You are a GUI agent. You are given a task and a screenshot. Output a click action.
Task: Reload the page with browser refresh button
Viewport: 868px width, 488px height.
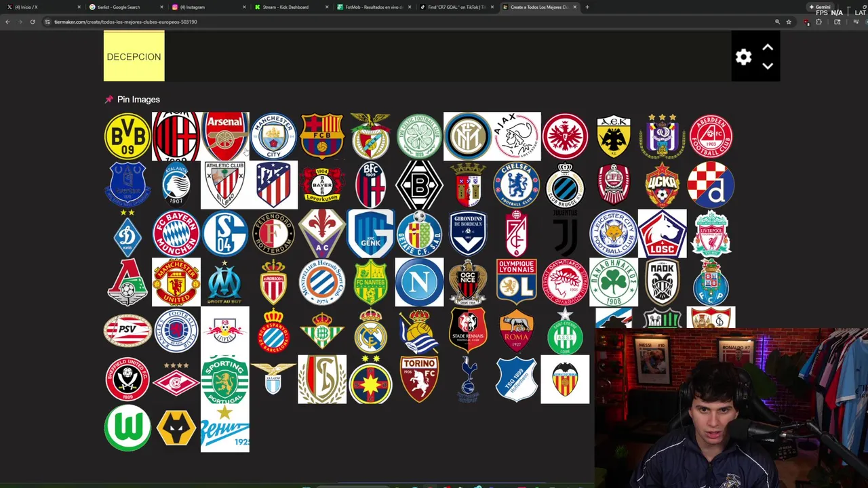[x=33, y=22]
